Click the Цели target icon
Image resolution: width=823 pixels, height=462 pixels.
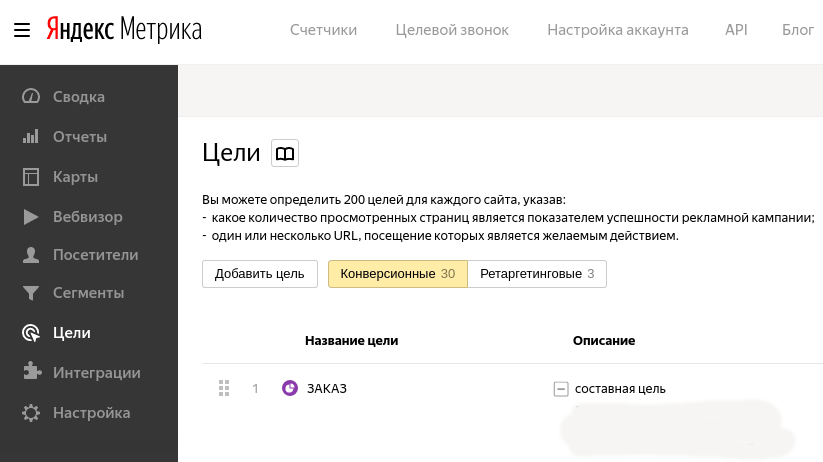[x=31, y=333]
